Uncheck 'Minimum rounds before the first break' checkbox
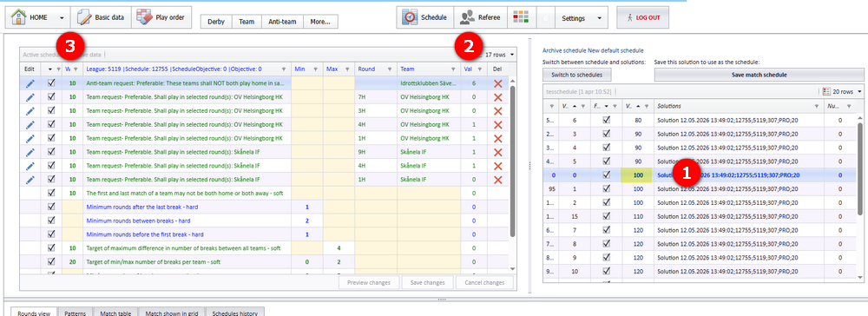The width and height of the screenshot is (868, 316). point(51,234)
